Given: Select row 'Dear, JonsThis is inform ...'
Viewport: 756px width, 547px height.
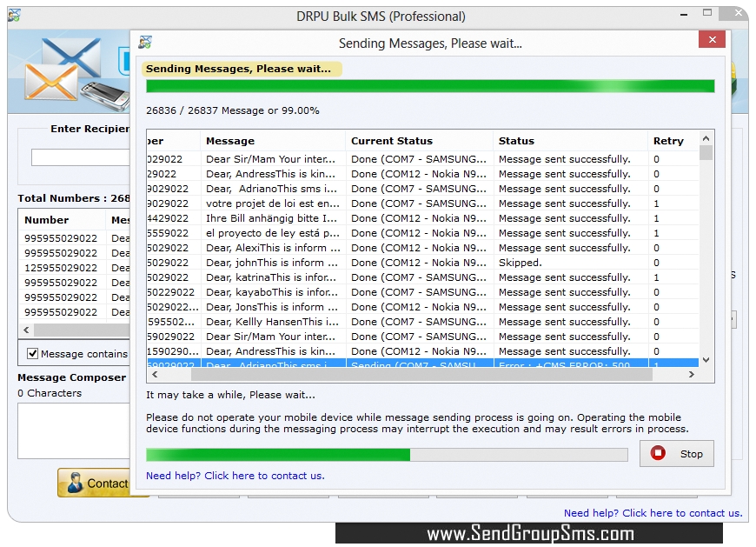Looking at the screenshot, I should pos(423,307).
